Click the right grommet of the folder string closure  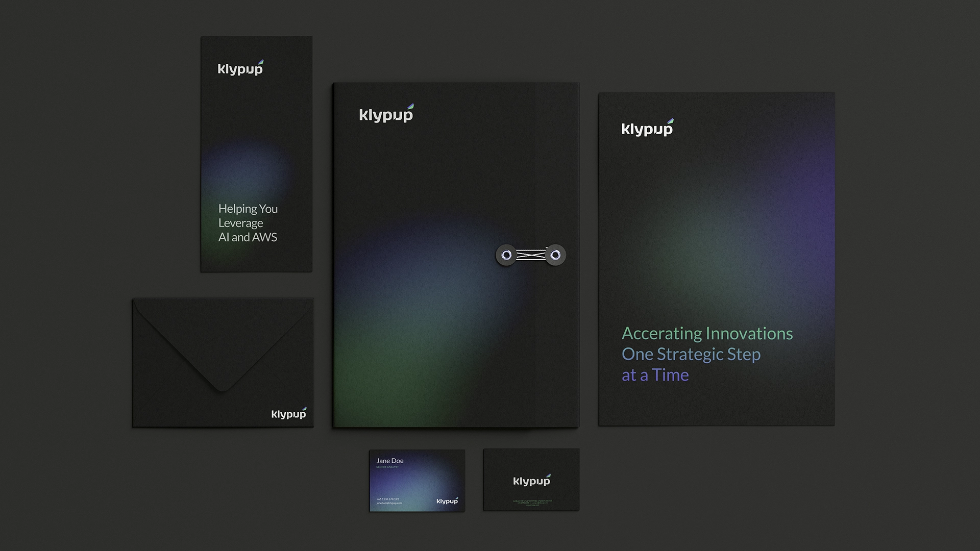[x=555, y=255]
